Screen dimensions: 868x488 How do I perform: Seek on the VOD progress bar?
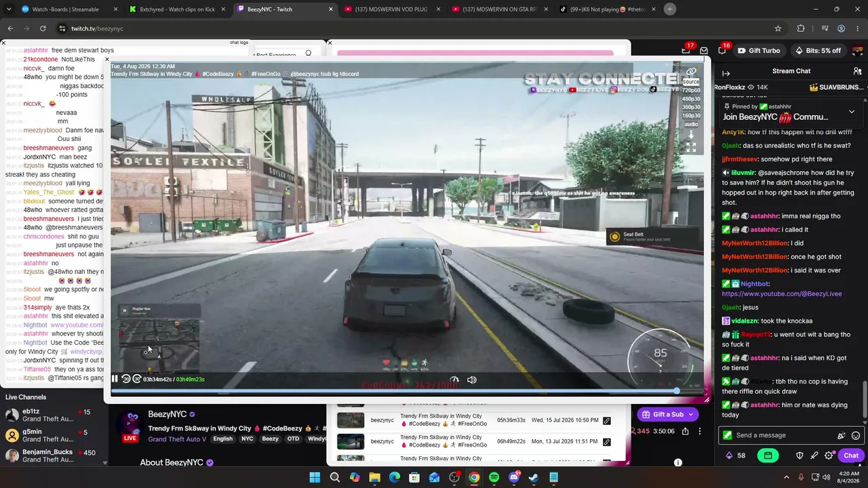[407, 391]
